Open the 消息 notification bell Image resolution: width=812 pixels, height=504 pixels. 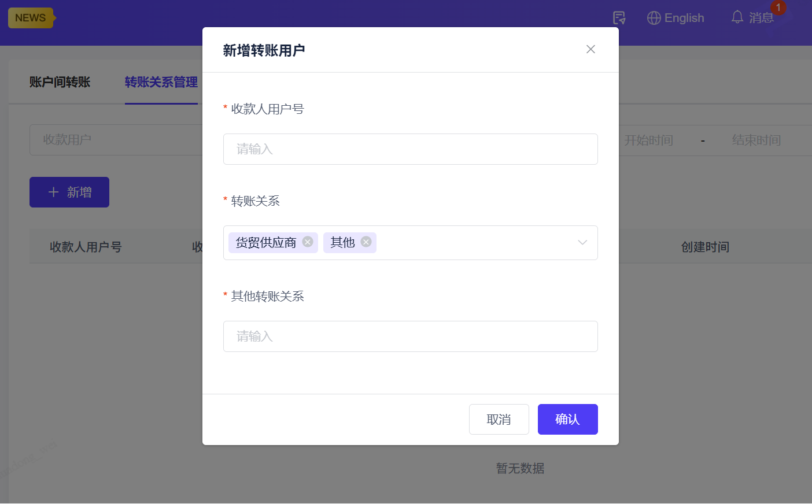point(737,18)
